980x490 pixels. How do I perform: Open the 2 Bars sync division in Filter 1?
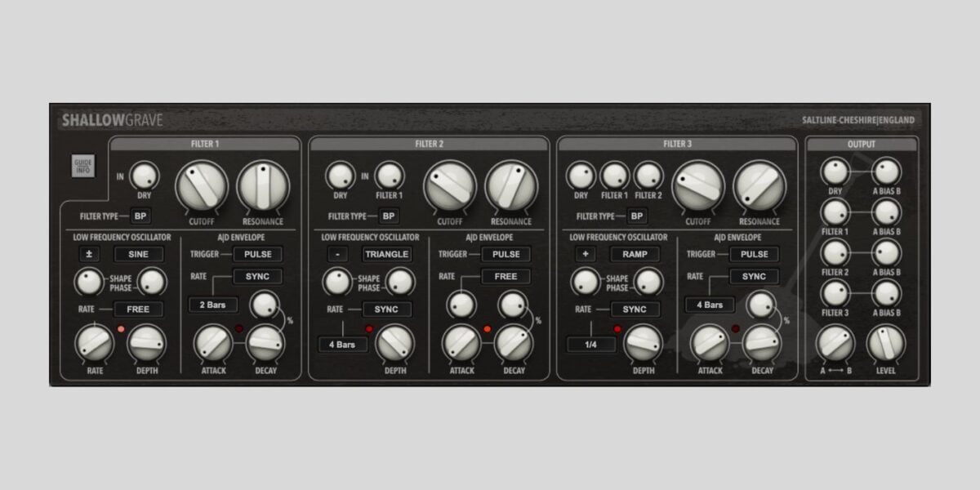pos(212,304)
